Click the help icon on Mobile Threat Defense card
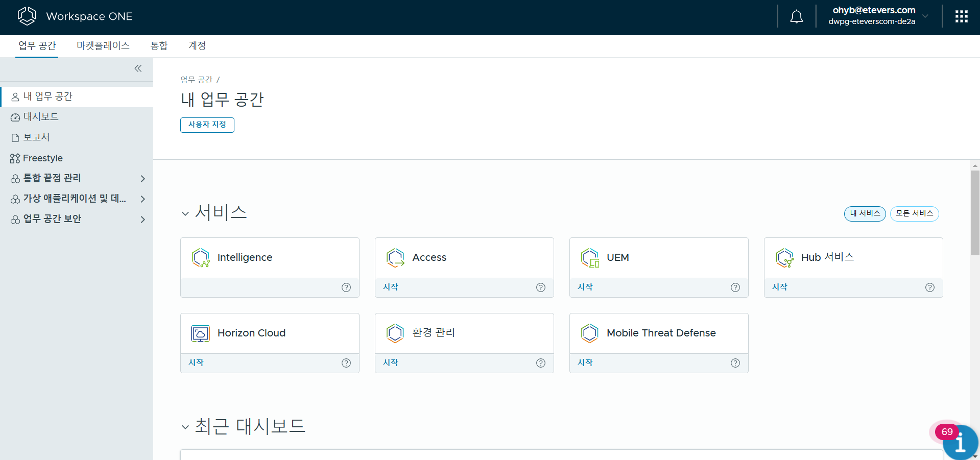The width and height of the screenshot is (980, 460). coord(735,363)
